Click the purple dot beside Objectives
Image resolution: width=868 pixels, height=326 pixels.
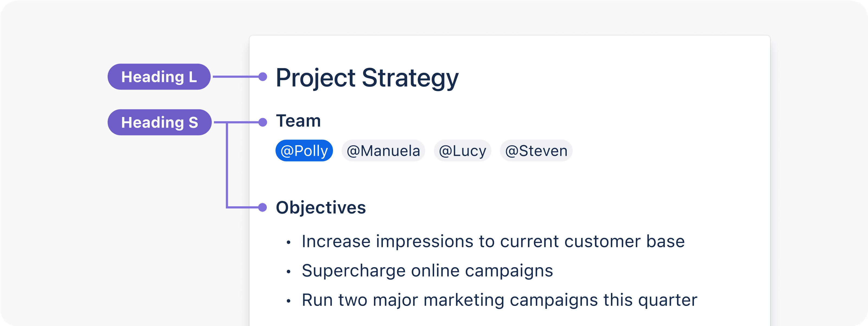(x=262, y=207)
